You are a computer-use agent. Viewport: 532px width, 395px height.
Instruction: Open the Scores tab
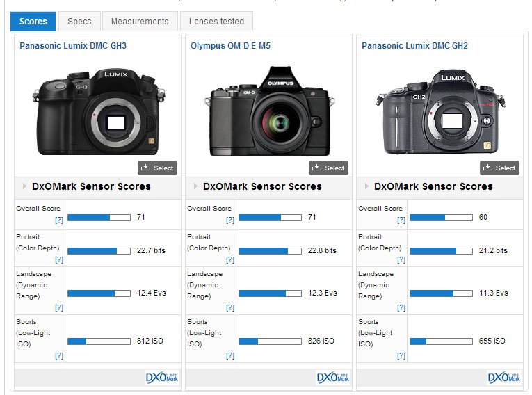pyautogui.click(x=33, y=22)
